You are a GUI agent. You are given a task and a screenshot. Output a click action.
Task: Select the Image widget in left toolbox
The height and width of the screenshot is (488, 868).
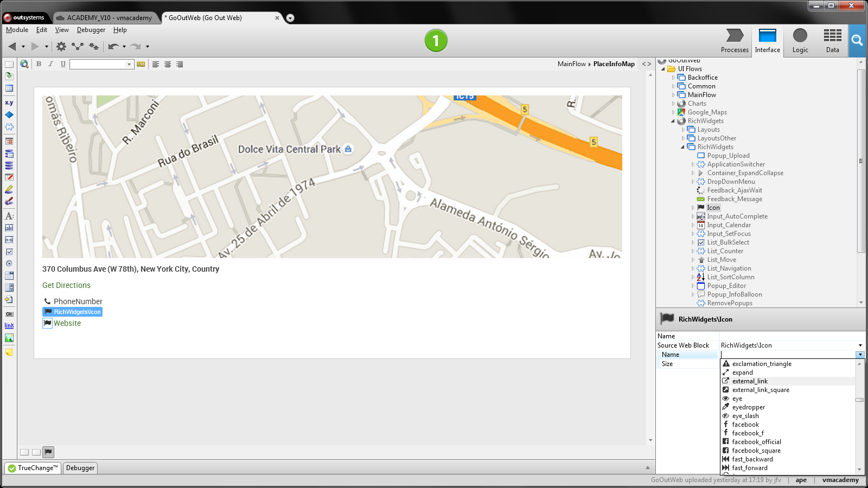coord(9,338)
